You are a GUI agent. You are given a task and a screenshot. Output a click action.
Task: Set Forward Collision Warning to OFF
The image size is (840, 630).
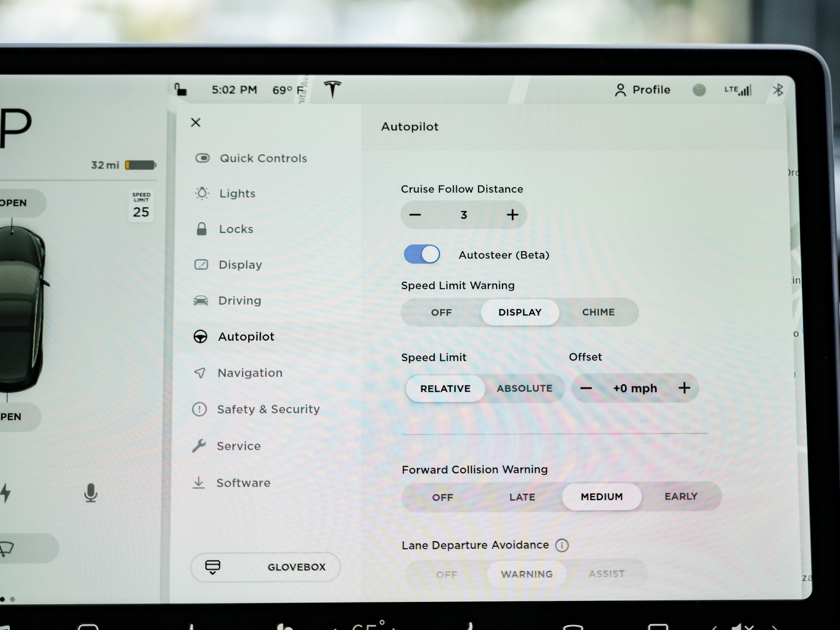click(x=442, y=497)
